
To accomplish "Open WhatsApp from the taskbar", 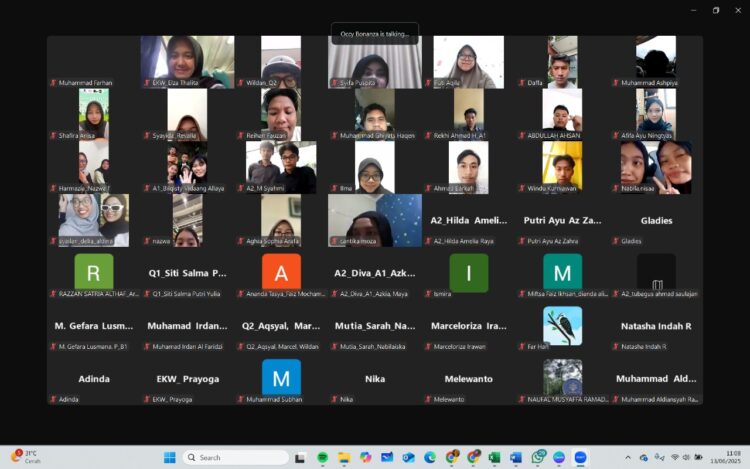I will (538, 457).
